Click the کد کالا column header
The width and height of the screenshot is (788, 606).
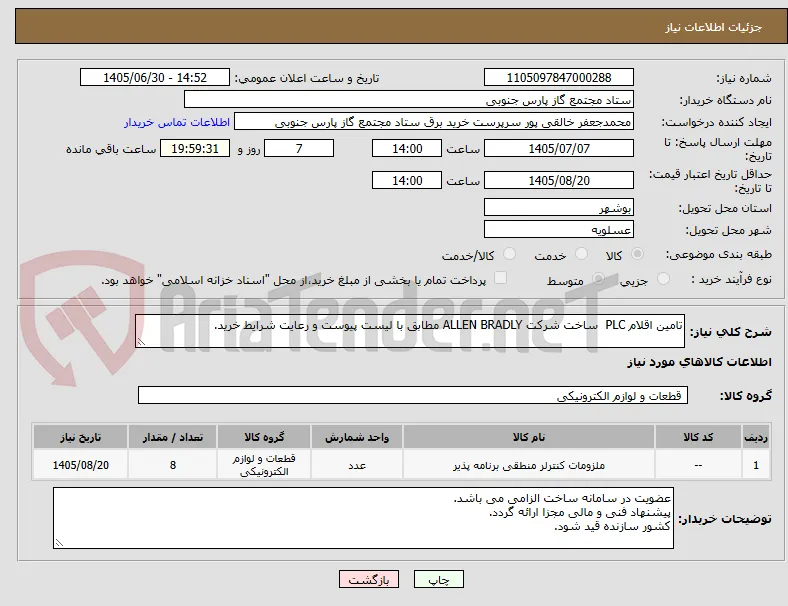pyautogui.click(x=698, y=437)
